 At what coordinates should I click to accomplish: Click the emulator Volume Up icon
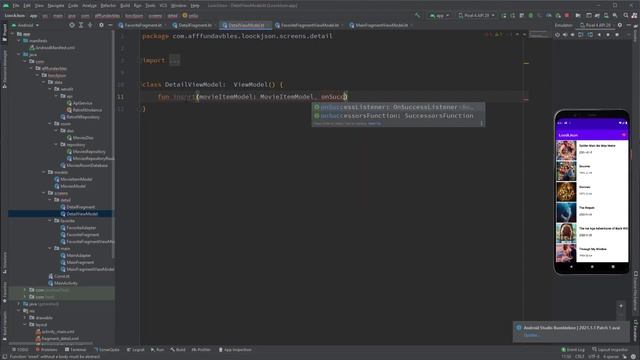point(565,35)
